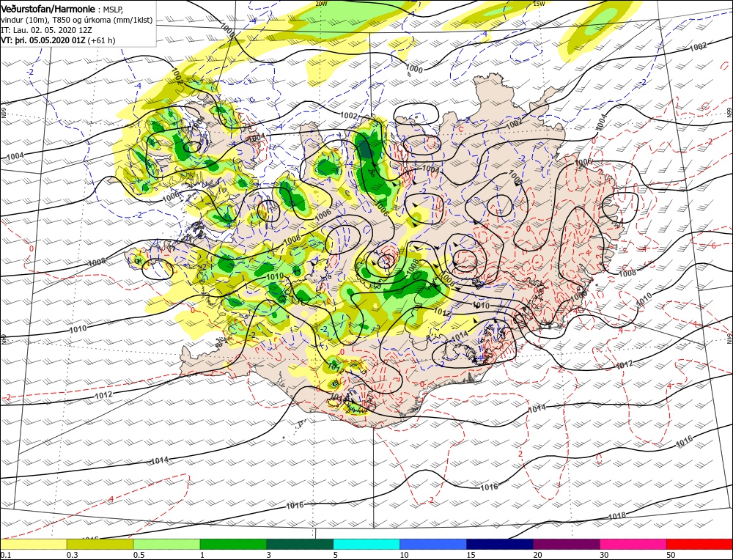The height and width of the screenshot is (560, 733).
Task: Click the olive 0.3–0.5 legend swatch
Action: tap(100, 544)
